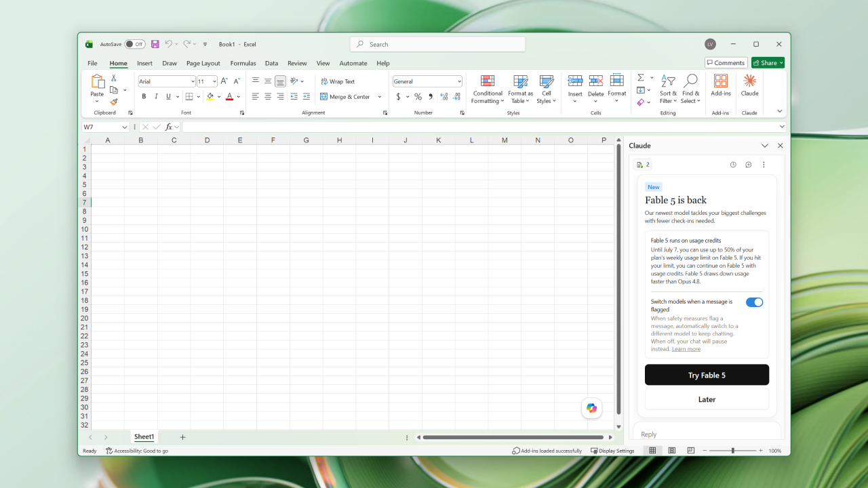This screenshot has height=488, width=868.
Task: Toggle Switch models when message is flagged
Action: tap(754, 302)
